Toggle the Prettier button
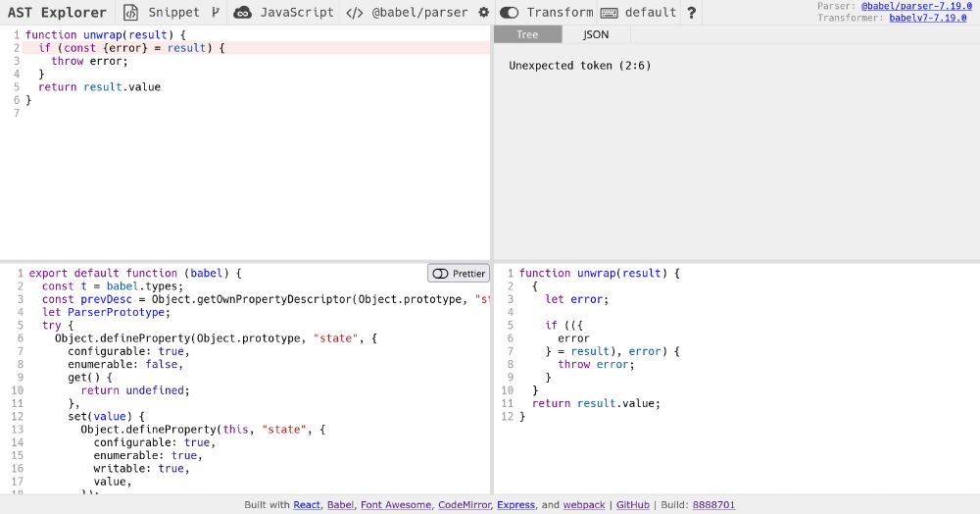This screenshot has height=514, width=980. [x=459, y=274]
